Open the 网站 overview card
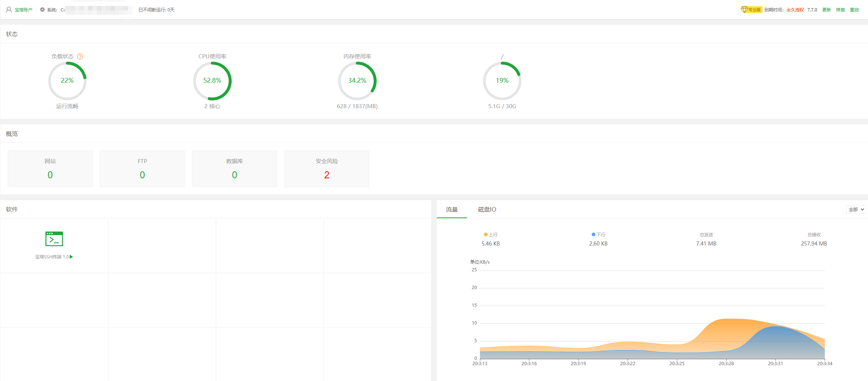The height and width of the screenshot is (381, 868). (50, 168)
